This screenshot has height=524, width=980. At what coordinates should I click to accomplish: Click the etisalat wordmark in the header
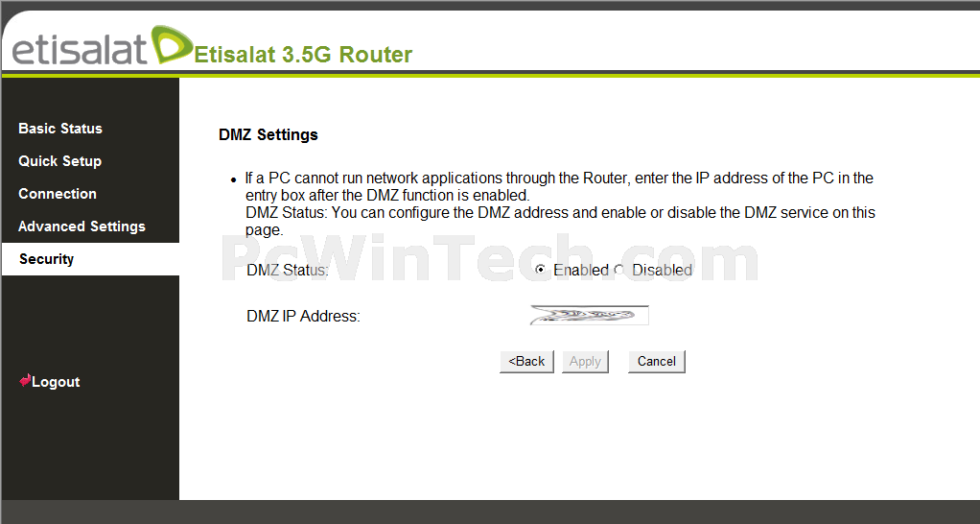(x=80, y=49)
